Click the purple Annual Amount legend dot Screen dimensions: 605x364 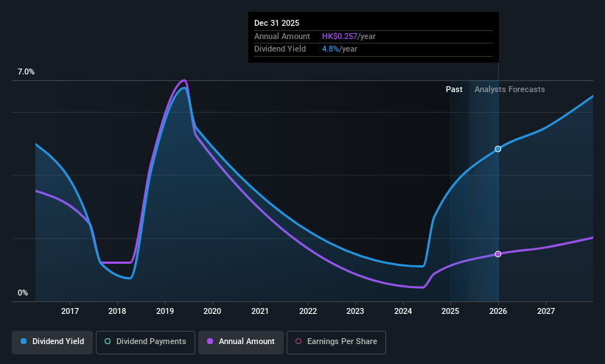[x=210, y=341]
